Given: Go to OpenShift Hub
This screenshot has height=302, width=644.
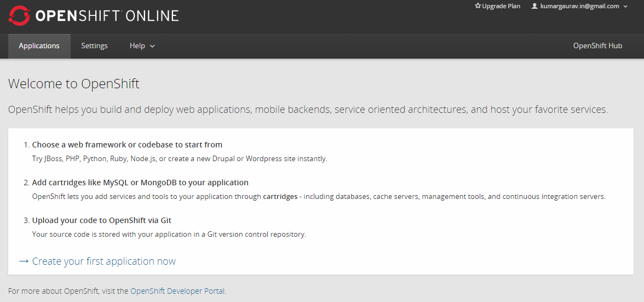Looking at the screenshot, I should [x=597, y=46].
